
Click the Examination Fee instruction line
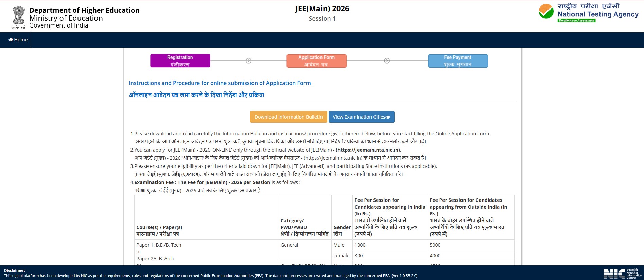[x=217, y=182]
